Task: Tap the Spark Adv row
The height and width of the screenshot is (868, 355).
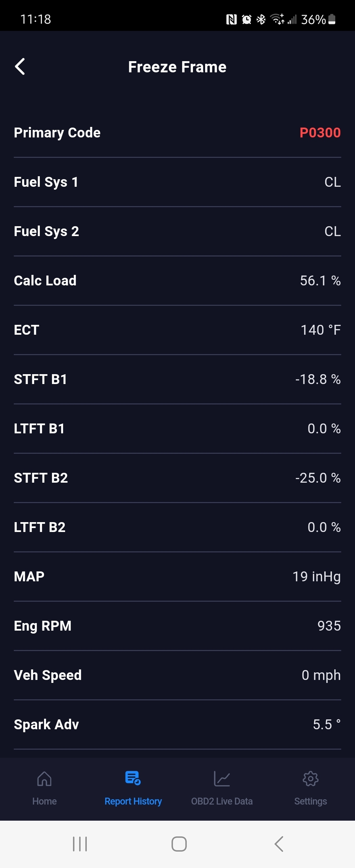Action: tap(177, 724)
